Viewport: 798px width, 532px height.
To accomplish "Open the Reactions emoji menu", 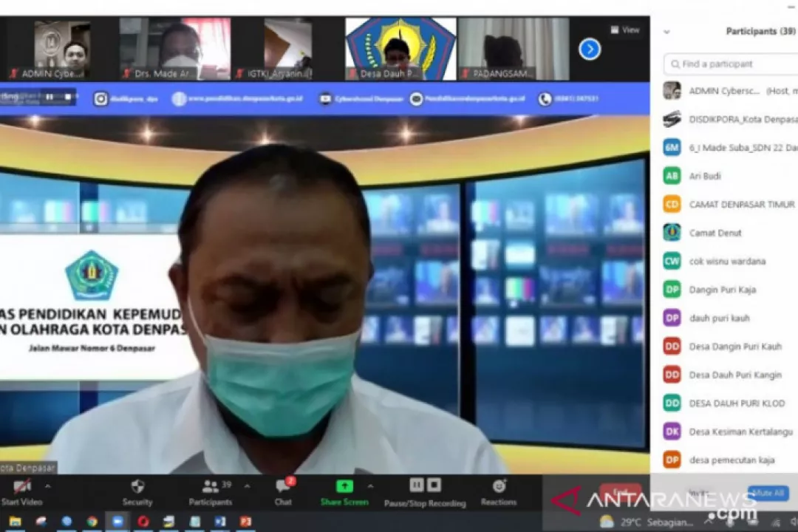I will [x=499, y=486].
